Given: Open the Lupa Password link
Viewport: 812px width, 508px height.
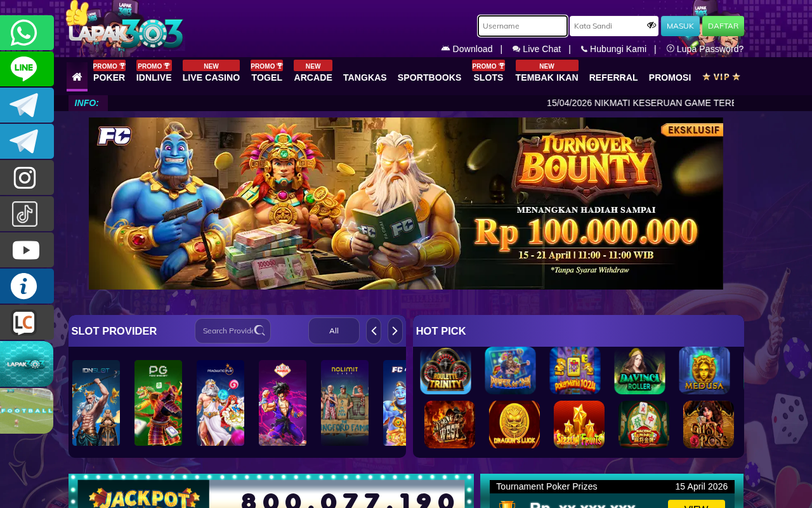Looking at the screenshot, I should [x=705, y=49].
